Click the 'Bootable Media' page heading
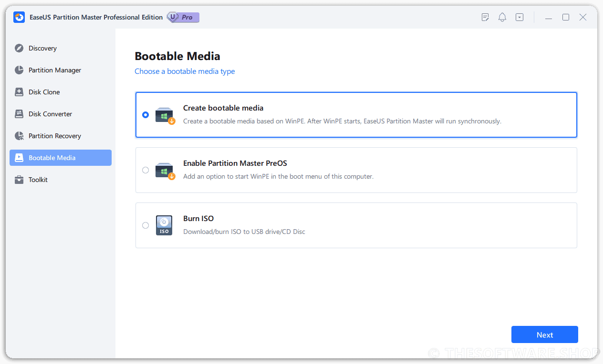The image size is (603, 364). 177,56
